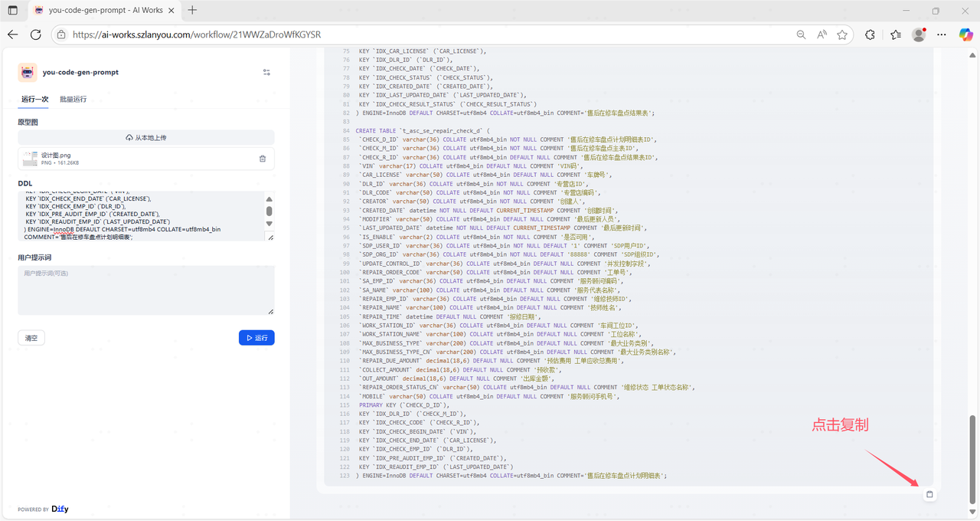Open the browser profile avatar
This screenshot has width=980, height=521.
tap(919, 34)
